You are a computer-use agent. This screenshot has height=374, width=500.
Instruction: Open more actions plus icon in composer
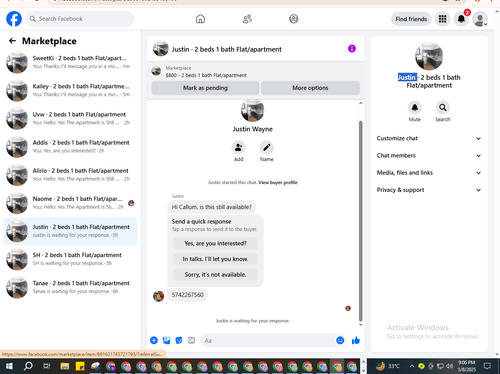tap(154, 340)
